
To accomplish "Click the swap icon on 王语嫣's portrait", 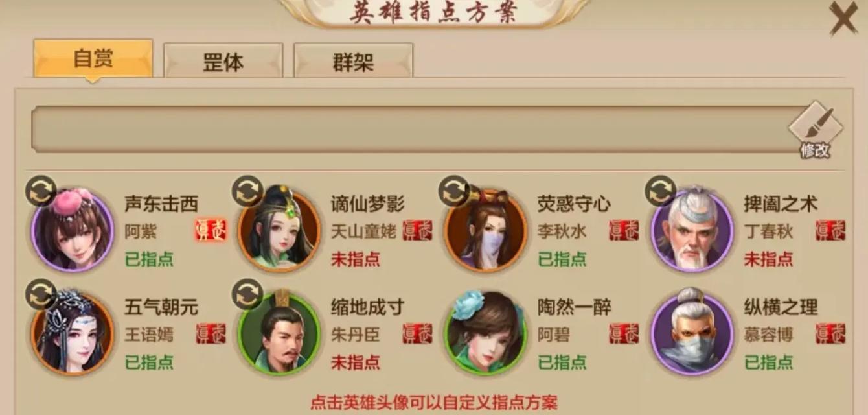I will point(41,294).
